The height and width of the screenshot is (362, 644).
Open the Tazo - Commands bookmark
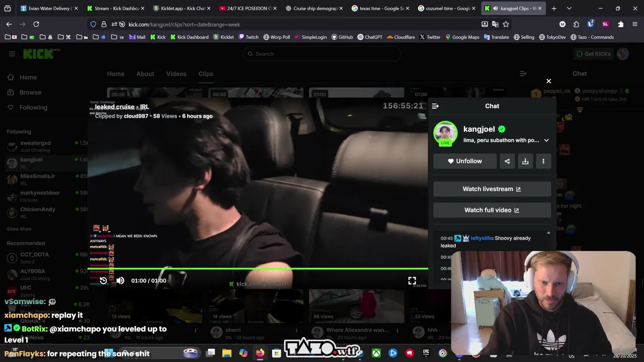(x=592, y=37)
